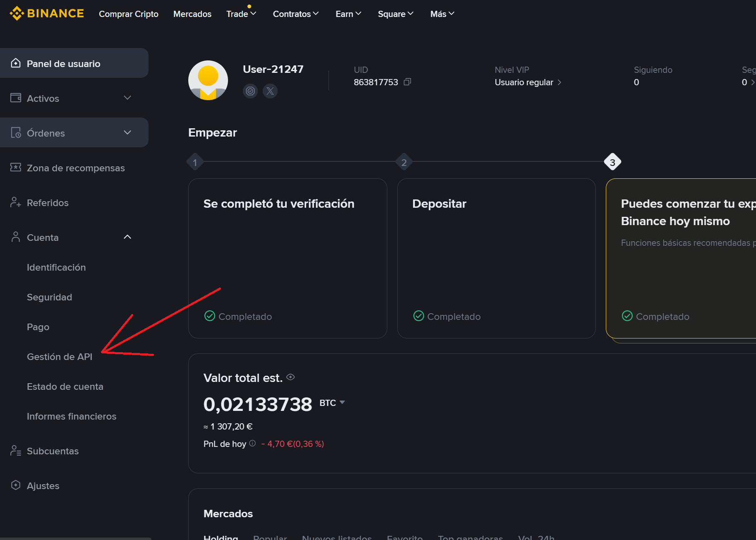
Task: Select step 2 marker in Empezar progress
Action: click(404, 162)
